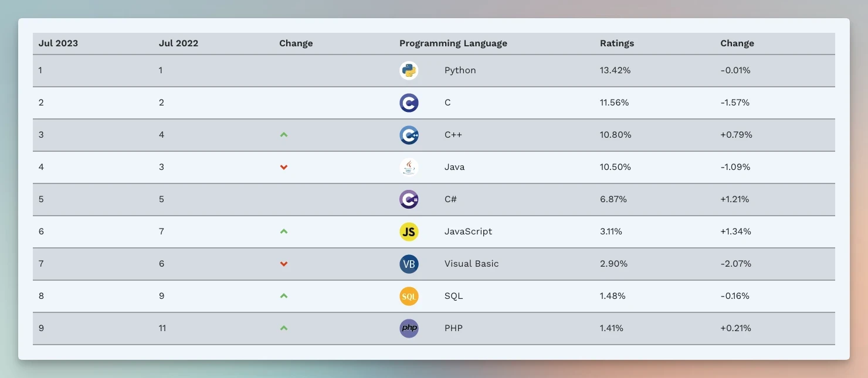The height and width of the screenshot is (378, 868).
Task: Click the green up arrow in C++ row
Action: (284, 135)
